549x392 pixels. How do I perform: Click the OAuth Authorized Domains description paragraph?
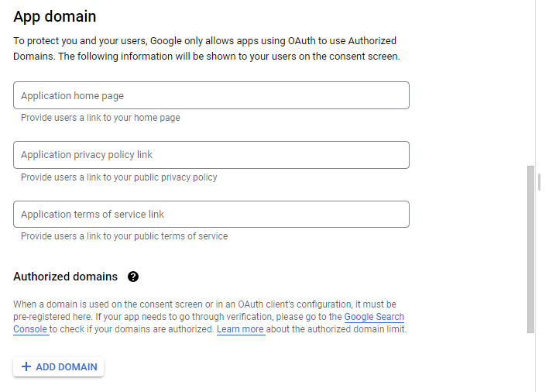click(x=207, y=48)
